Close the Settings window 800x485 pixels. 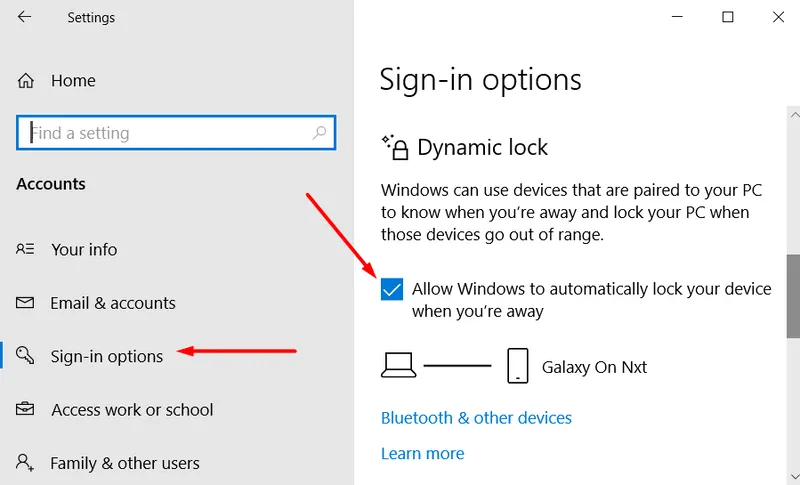778,17
